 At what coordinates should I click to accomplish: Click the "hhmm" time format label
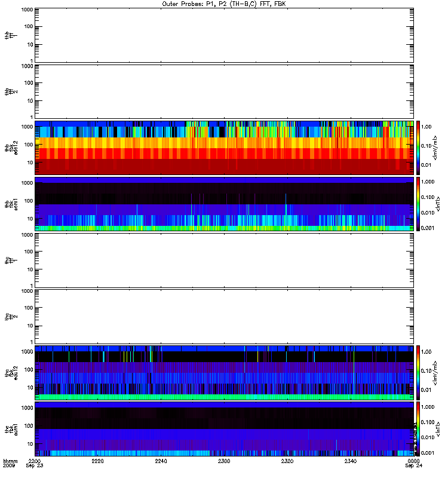point(10,461)
